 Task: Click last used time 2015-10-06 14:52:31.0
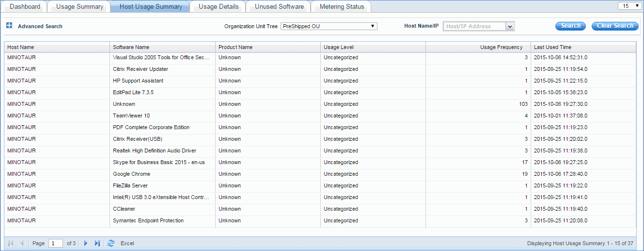coord(561,57)
